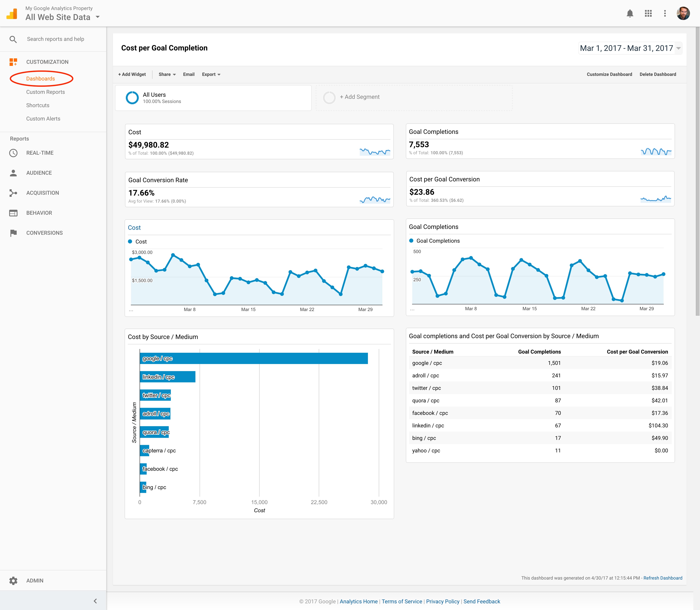Screen dimensions: 700x610
Task: Click the google / cpc bar
Action: tap(254, 358)
